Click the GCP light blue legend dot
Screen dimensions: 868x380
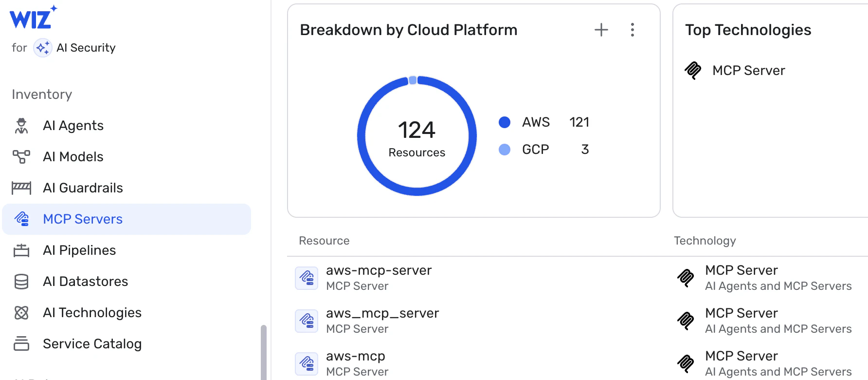pyautogui.click(x=505, y=150)
